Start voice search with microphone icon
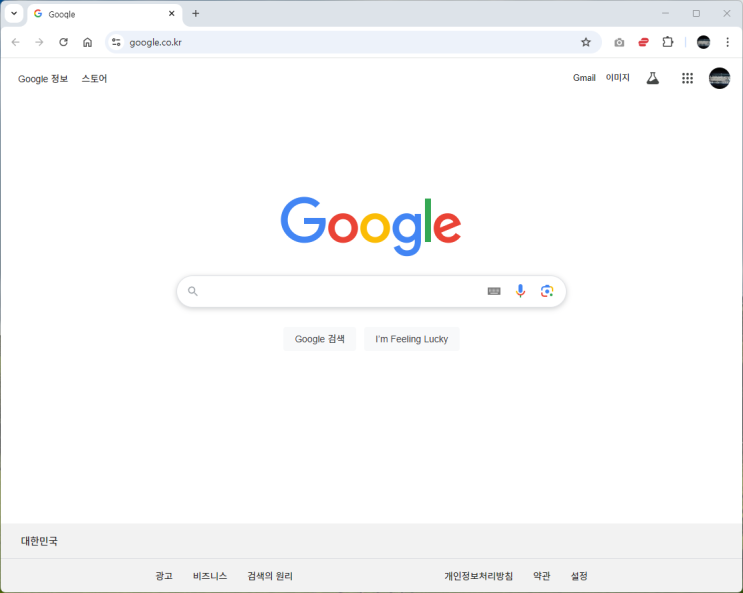 point(520,291)
